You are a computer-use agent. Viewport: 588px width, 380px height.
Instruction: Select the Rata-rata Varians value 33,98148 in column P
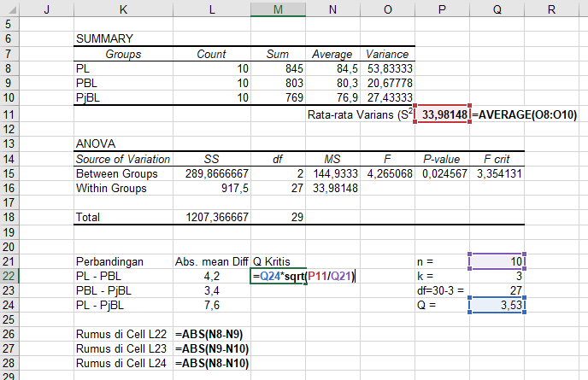(x=441, y=114)
